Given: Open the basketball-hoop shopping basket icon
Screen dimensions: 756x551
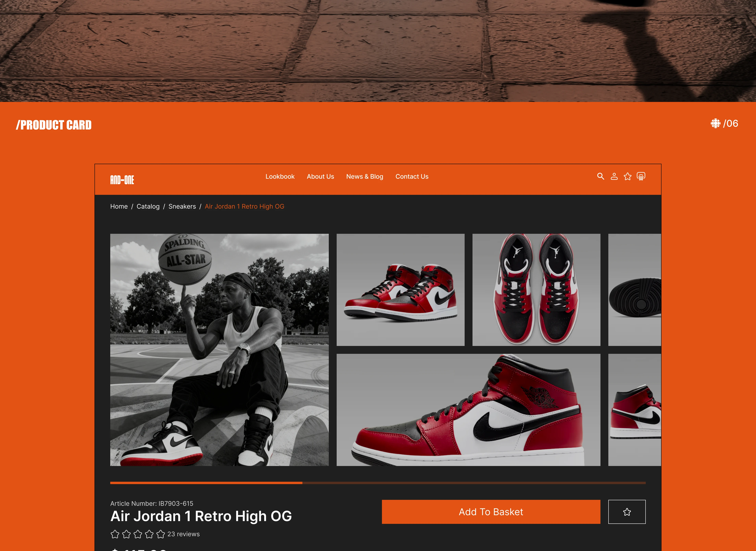Looking at the screenshot, I should (x=641, y=176).
